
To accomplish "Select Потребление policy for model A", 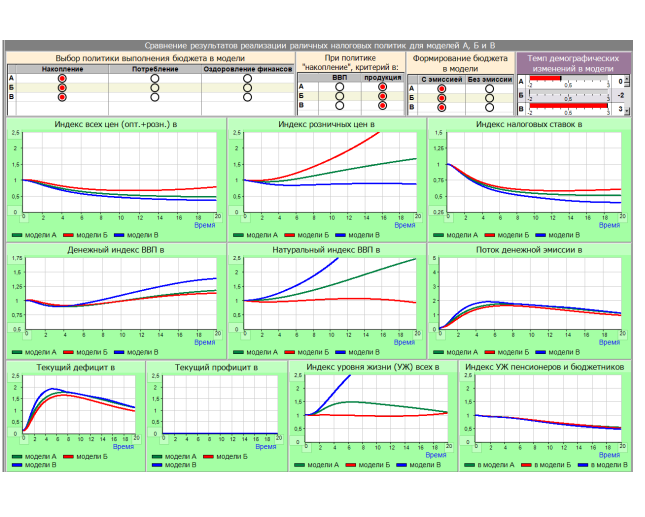I will 155,78.
